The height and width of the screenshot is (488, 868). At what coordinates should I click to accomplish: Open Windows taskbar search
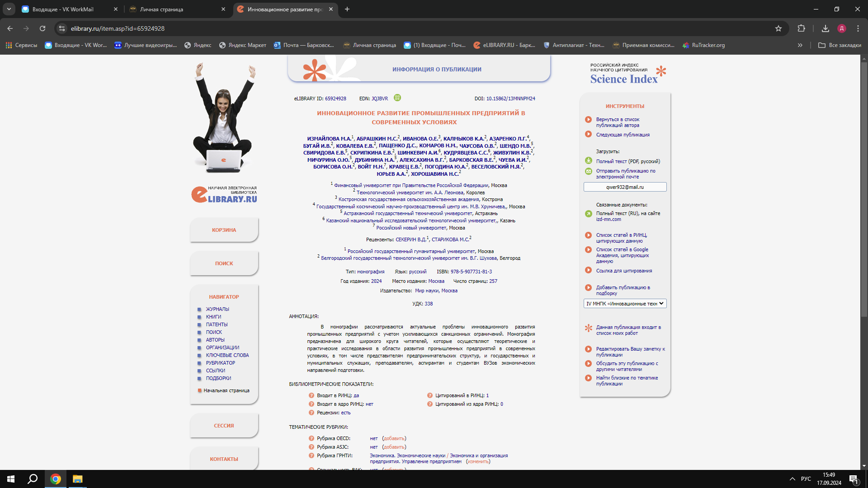(x=33, y=479)
